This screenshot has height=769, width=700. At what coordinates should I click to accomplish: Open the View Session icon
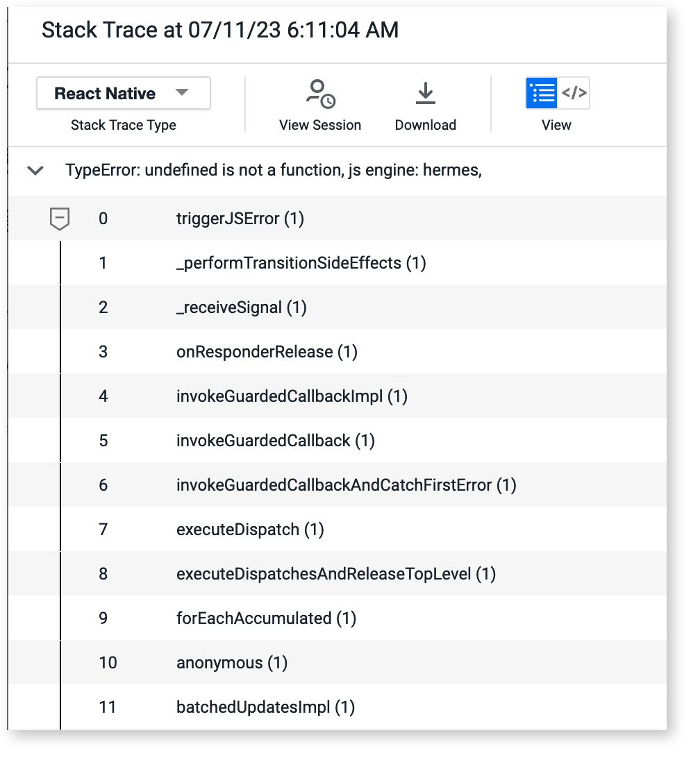[321, 94]
